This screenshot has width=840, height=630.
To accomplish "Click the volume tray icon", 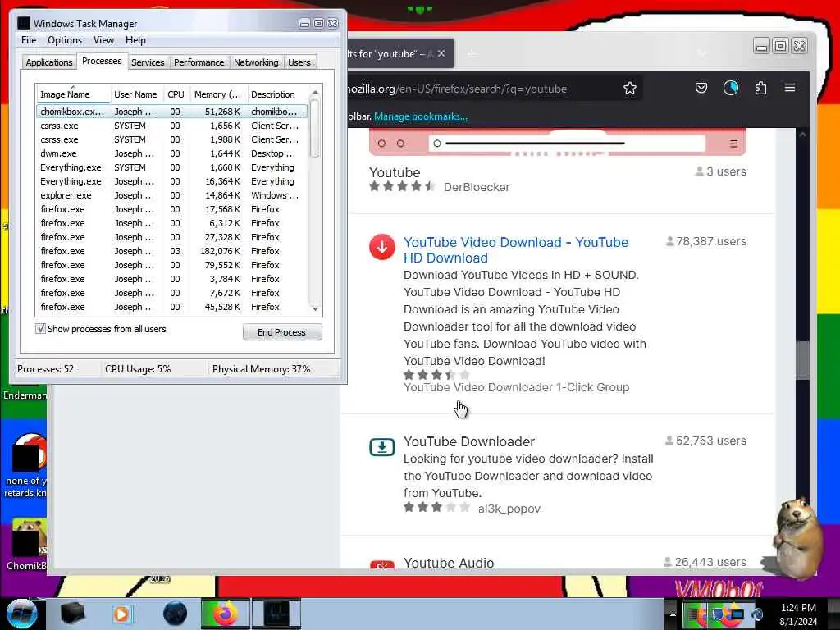I will click(x=757, y=614).
